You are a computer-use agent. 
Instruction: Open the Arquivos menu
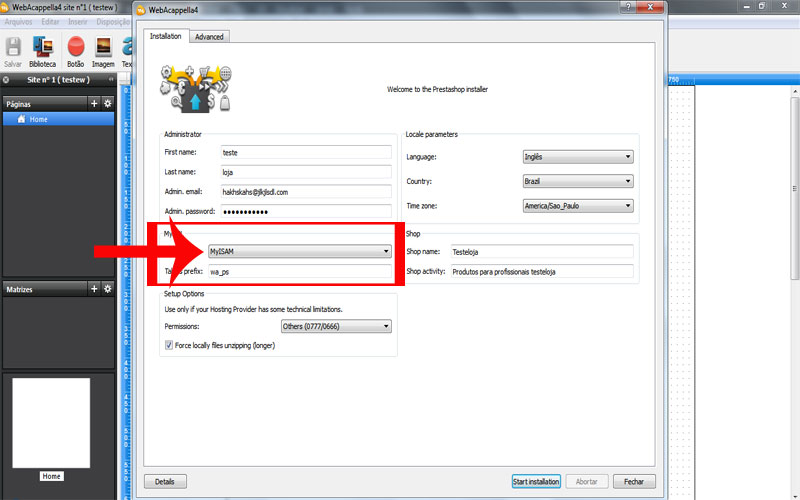tap(18, 22)
